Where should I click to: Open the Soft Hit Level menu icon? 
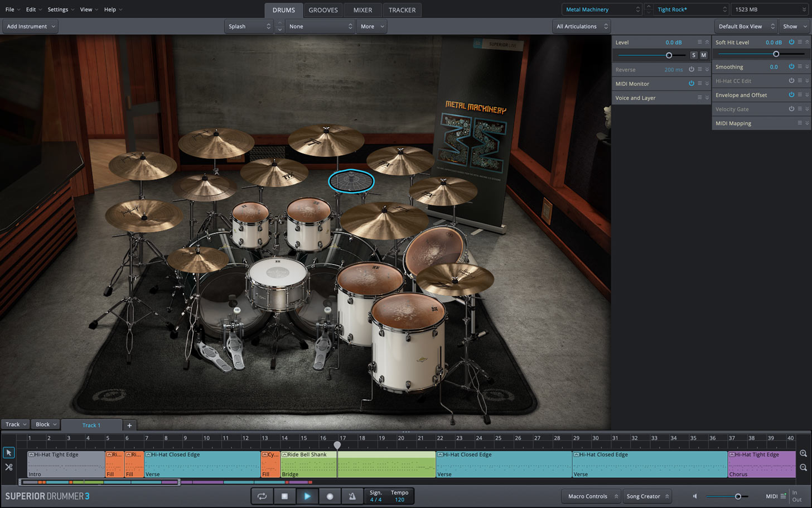(x=799, y=42)
